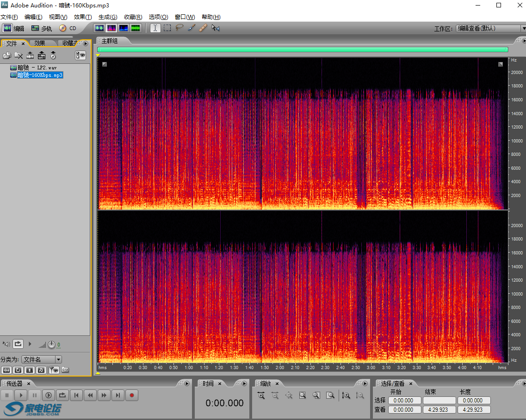526x420 pixels.
Task: Adjust the preview volume knob
Action: coord(51,345)
